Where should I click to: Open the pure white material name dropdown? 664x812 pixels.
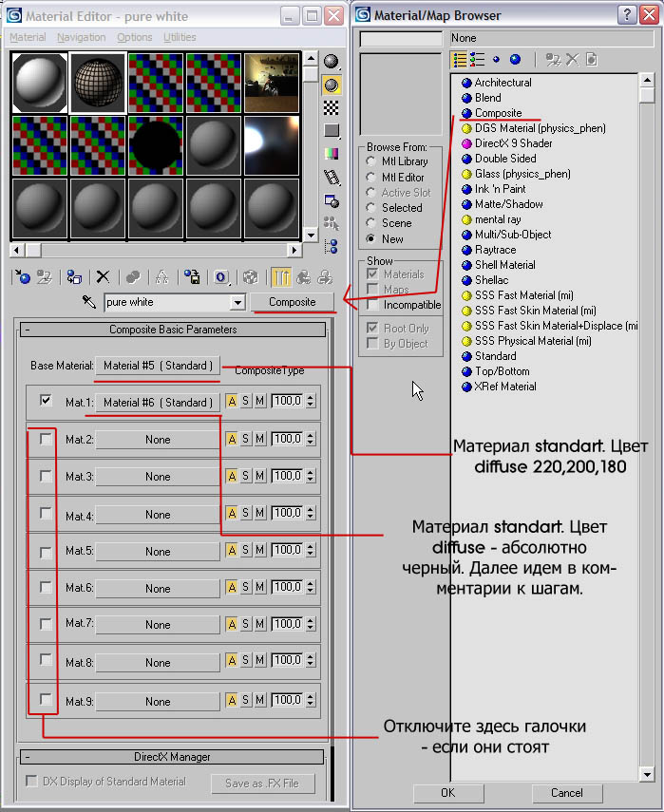click(237, 302)
